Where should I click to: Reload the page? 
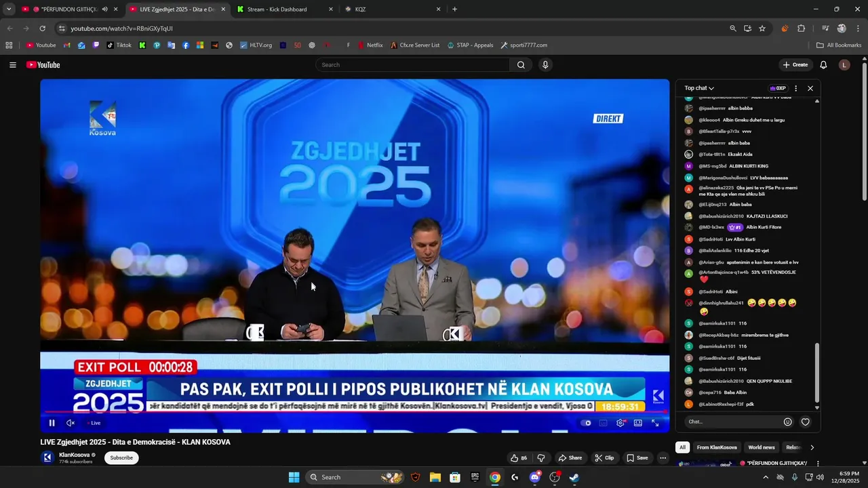click(42, 28)
